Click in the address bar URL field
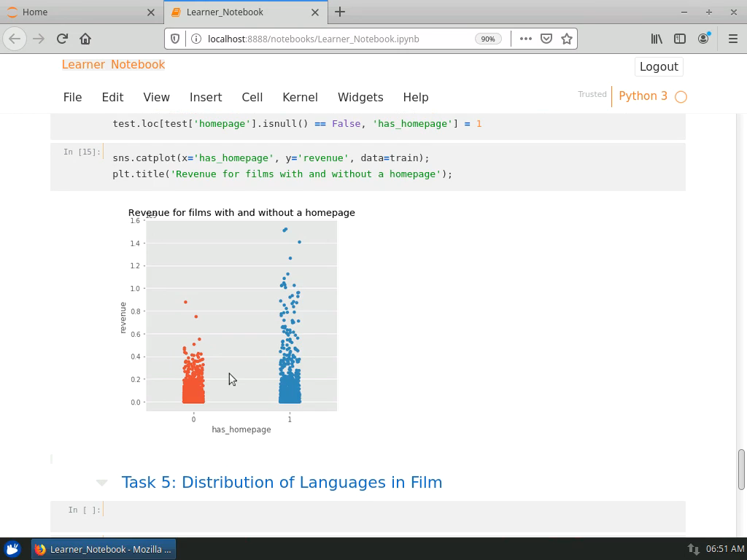 coord(314,39)
